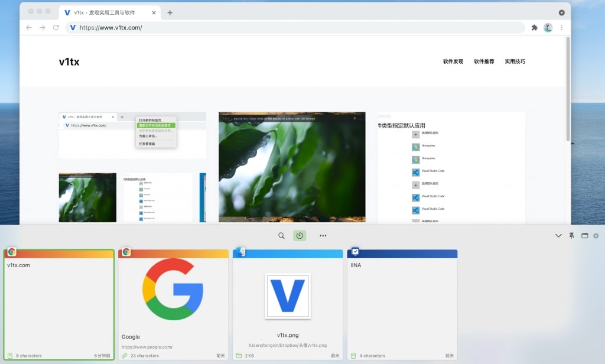Open Chrome's three-dot menu
This screenshot has width=605, height=364.
click(562, 27)
